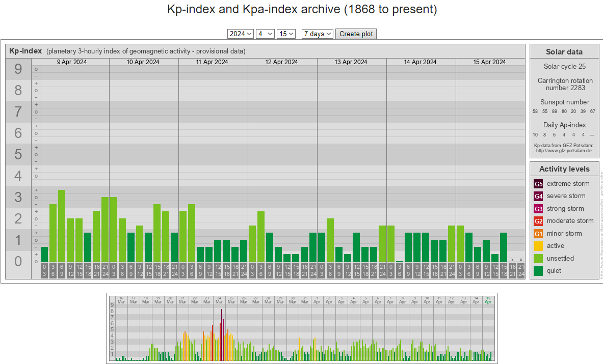
Task: Open the GFZ Potsdam website link
Action: pyautogui.click(x=564, y=151)
